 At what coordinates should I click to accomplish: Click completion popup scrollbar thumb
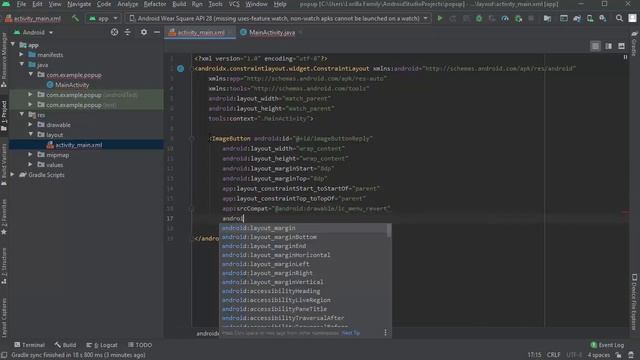point(389,231)
